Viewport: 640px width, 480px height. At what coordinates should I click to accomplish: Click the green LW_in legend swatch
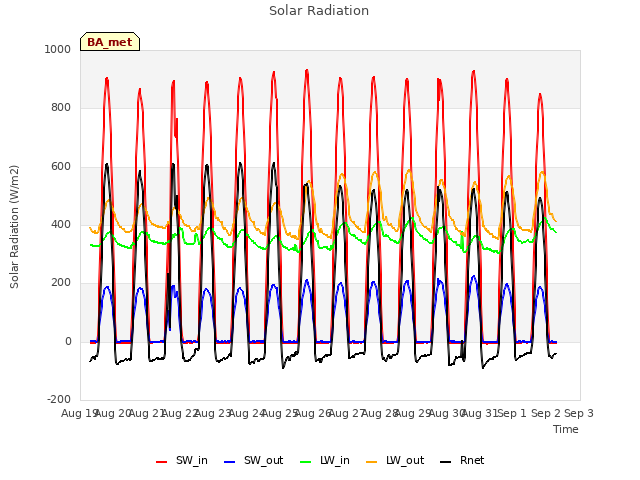coord(306,462)
